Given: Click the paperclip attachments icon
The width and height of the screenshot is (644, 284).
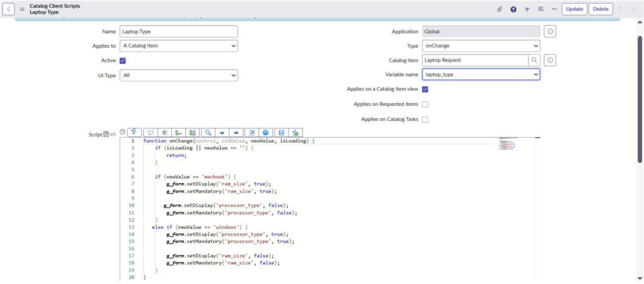Looking at the screenshot, I should pyautogui.click(x=499, y=9).
